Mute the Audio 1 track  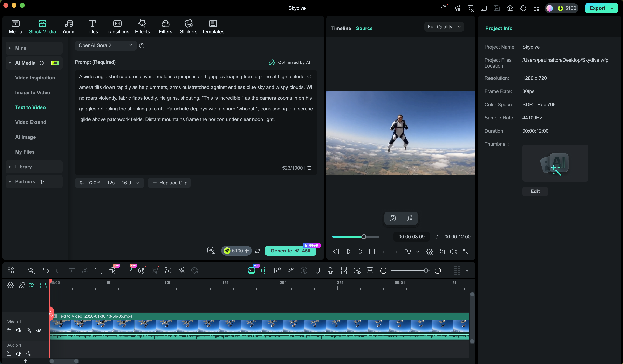(19, 354)
